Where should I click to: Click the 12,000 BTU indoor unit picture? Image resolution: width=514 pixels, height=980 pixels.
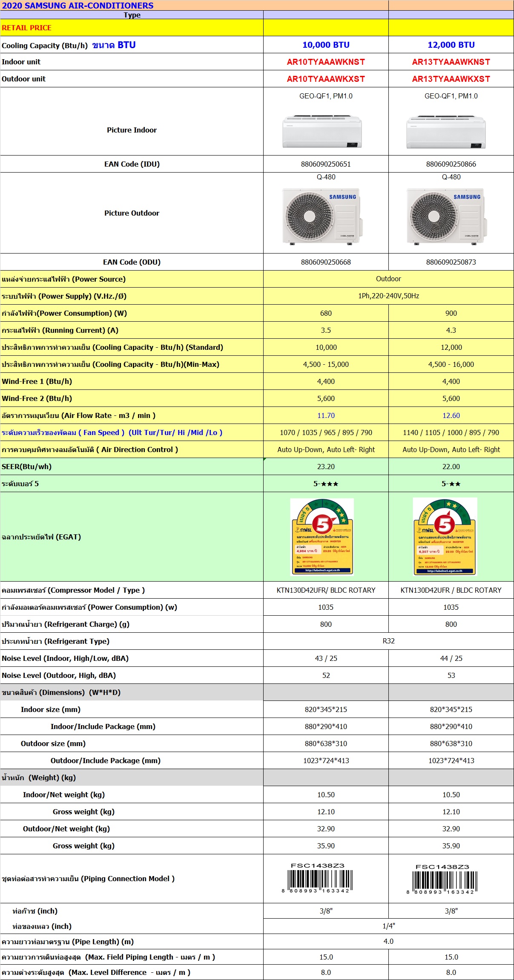446,132
